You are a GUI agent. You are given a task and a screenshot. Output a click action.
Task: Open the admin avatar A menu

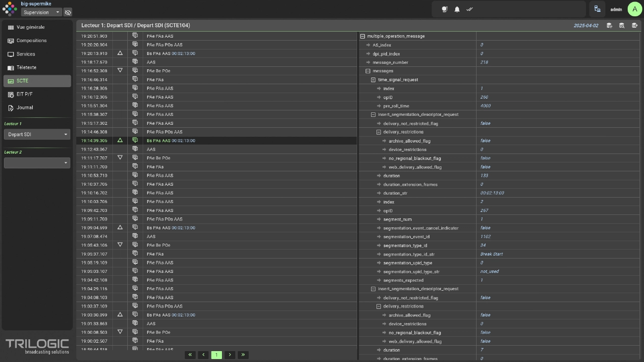pyautogui.click(x=635, y=9)
